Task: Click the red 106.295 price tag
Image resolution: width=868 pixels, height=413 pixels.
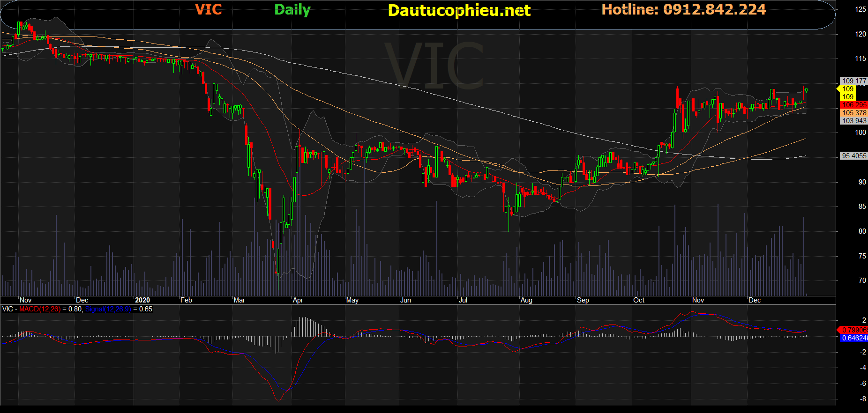Action: coord(853,105)
